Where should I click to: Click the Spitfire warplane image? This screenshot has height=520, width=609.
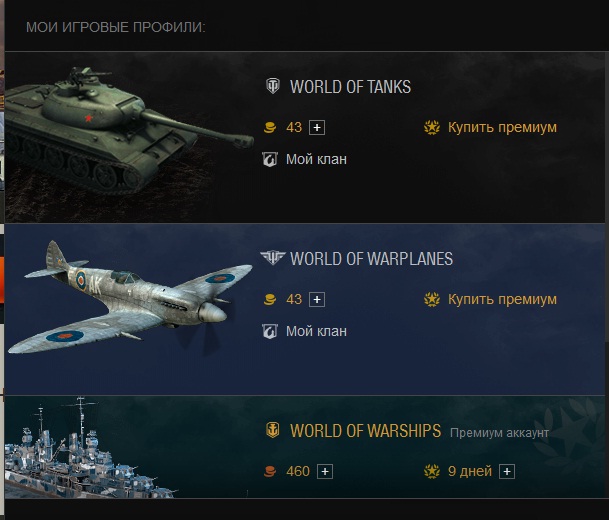tap(130, 299)
